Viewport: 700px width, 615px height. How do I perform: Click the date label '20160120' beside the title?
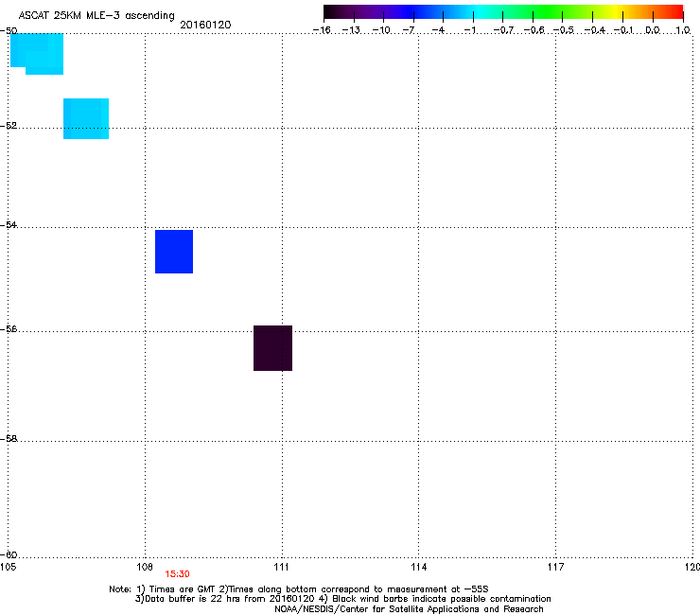(205, 25)
